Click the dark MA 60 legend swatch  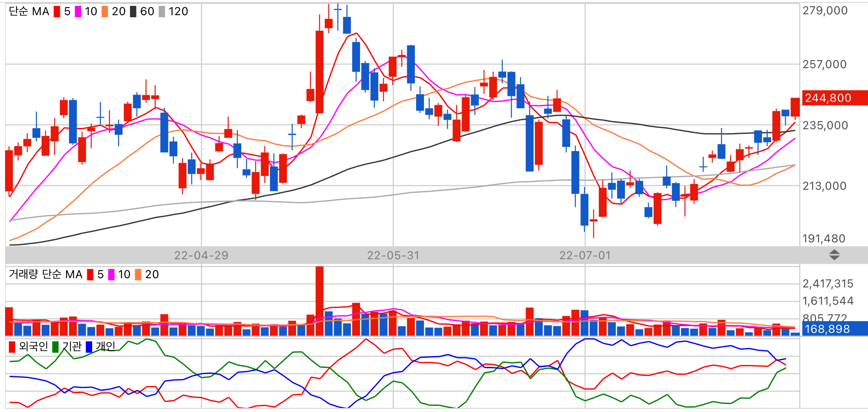(x=133, y=11)
